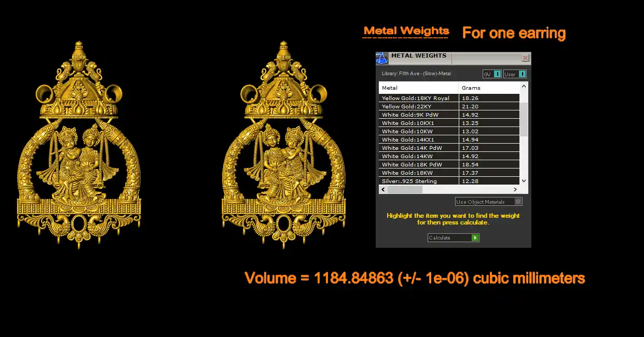The height and width of the screenshot is (337, 644).
Task: Select Silver:.925 Sterling row
Action: 418,181
